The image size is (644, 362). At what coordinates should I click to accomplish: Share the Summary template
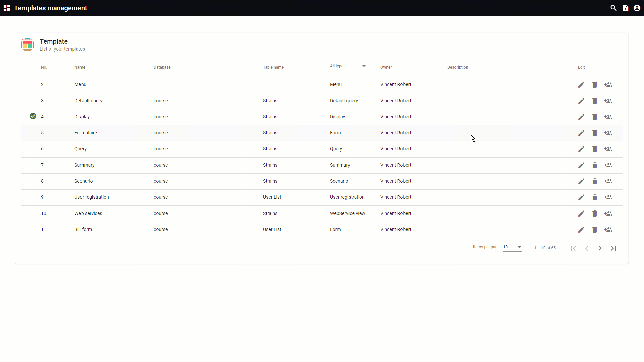[608, 165]
